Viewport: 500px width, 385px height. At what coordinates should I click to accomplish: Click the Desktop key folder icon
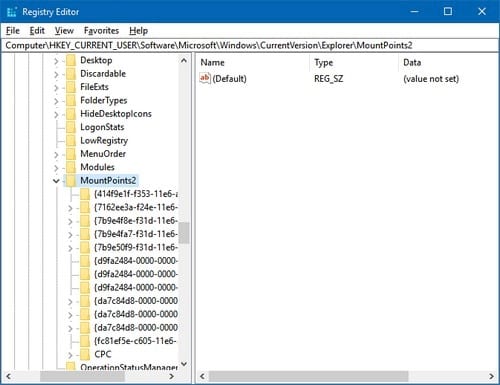click(71, 61)
